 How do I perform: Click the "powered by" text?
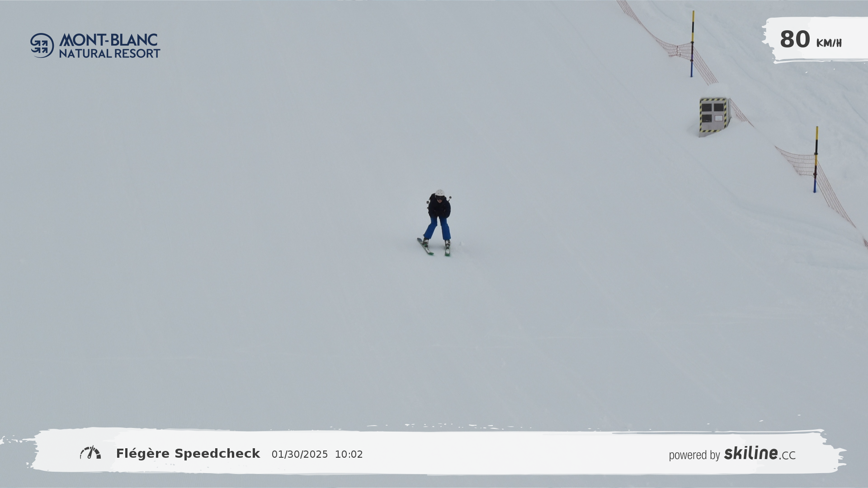click(x=694, y=455)
